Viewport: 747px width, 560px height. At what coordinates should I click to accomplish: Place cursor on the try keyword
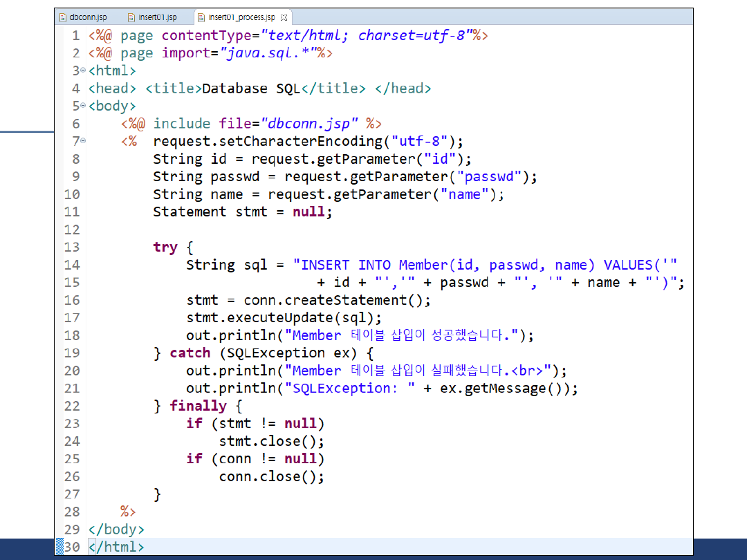coord(165,248)
